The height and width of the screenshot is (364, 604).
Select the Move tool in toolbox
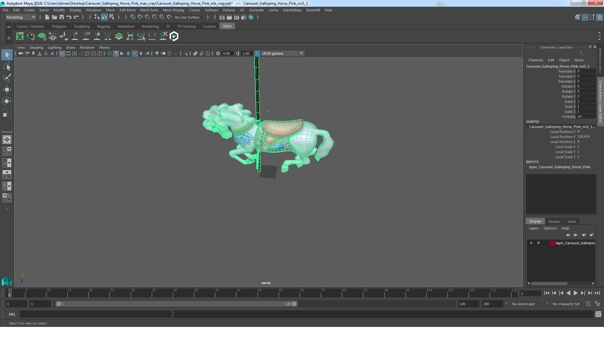coord(7,90)
